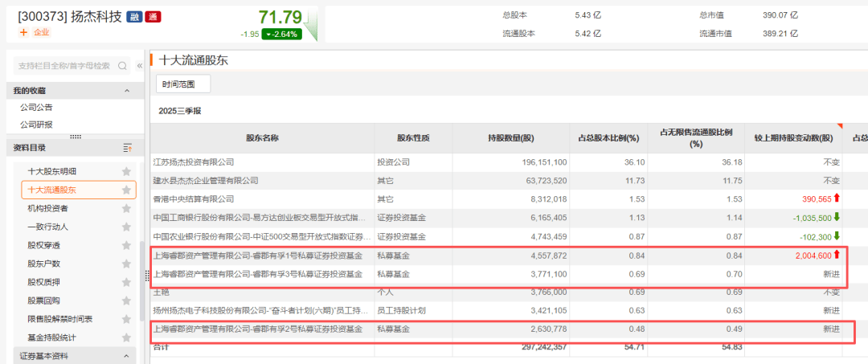The width and height of the screenshot is (868, 364).
Task: Collapse the sidebar with the double-chevron icon
Action: click(140, 66)
